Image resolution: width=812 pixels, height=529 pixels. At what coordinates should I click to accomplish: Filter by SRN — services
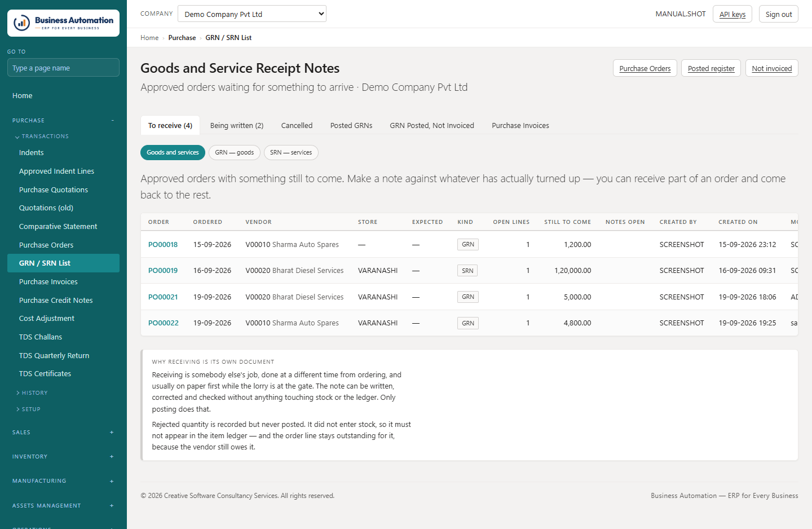[x=291, y=153]
